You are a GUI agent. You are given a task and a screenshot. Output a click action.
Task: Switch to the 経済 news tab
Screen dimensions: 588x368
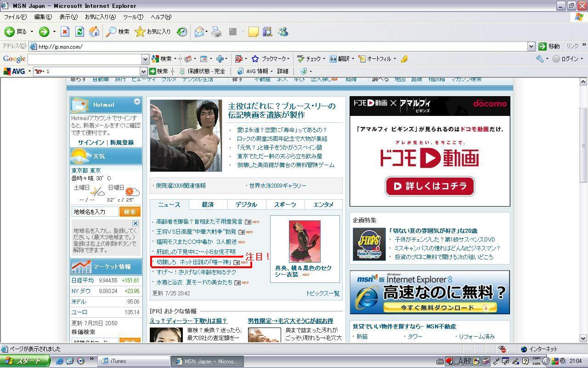[x=208, y=205]
